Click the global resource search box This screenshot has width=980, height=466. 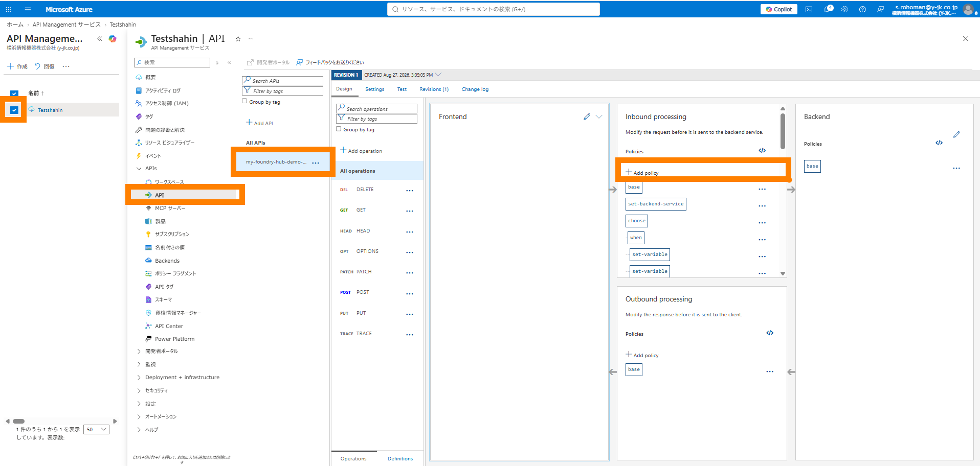(493, 9)
